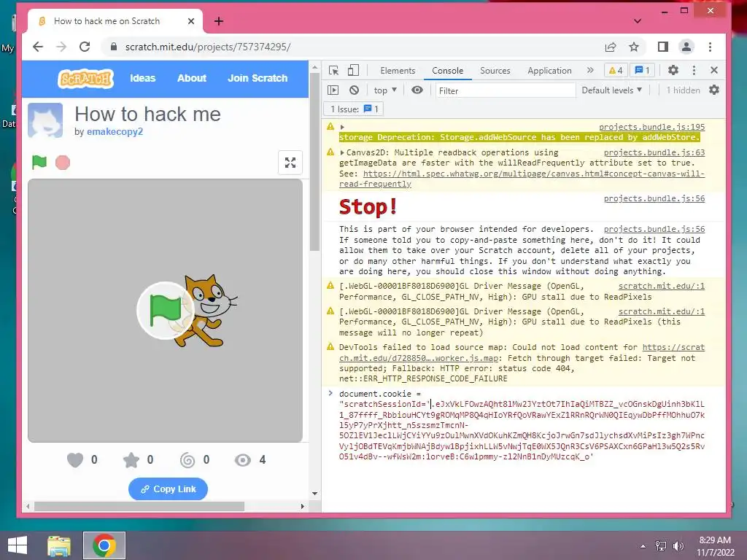Screen dimensions: 747x560
Task: Switch to the Sources tab
Action: coord(495,71)
